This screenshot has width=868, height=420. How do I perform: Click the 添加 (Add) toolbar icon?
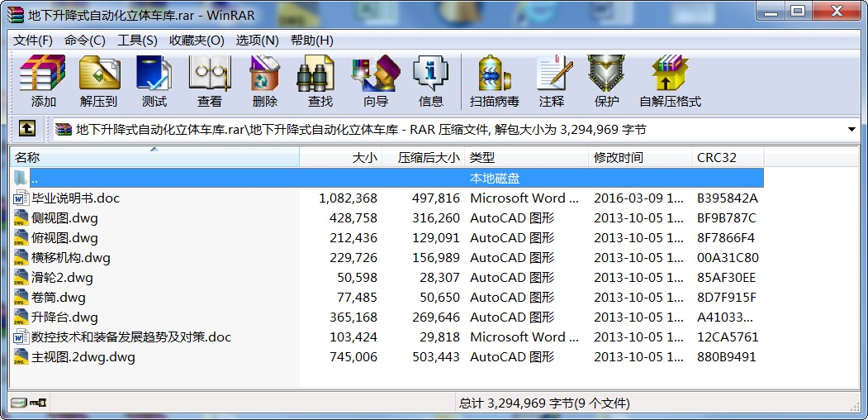[x=43, y=73]
